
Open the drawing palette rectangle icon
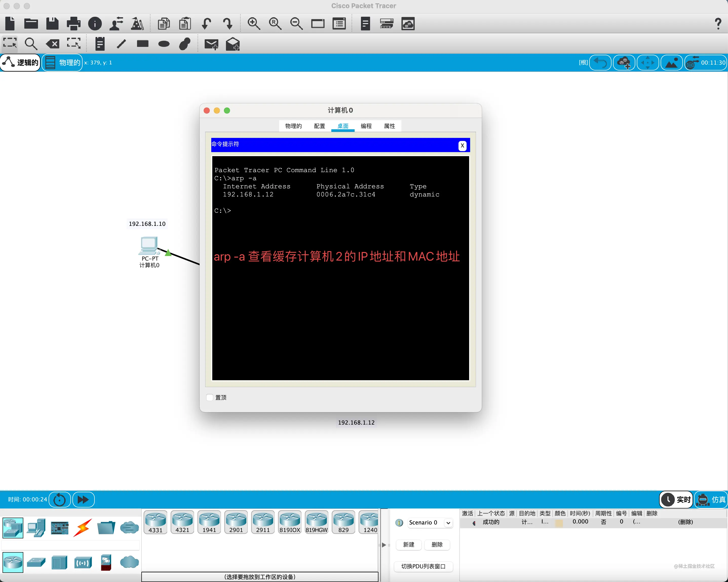[x=318, y=24]
